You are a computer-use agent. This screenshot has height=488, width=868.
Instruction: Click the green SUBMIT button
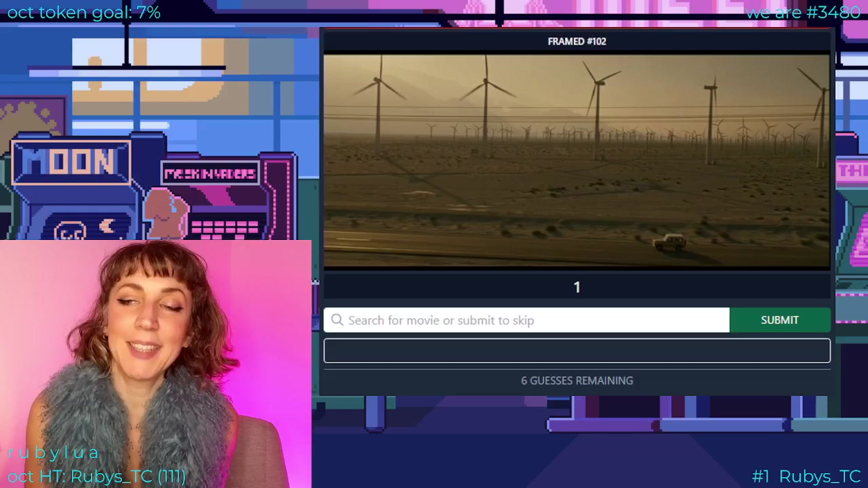point(780,320)
